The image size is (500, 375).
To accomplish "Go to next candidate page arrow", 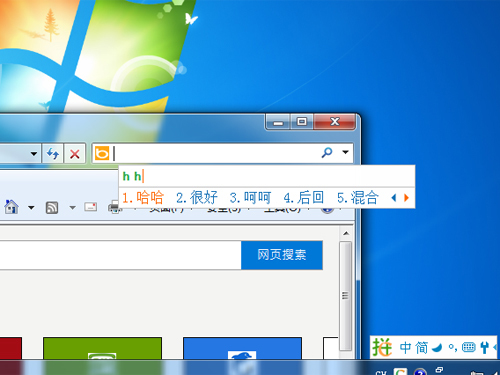I will pos(406,198).
